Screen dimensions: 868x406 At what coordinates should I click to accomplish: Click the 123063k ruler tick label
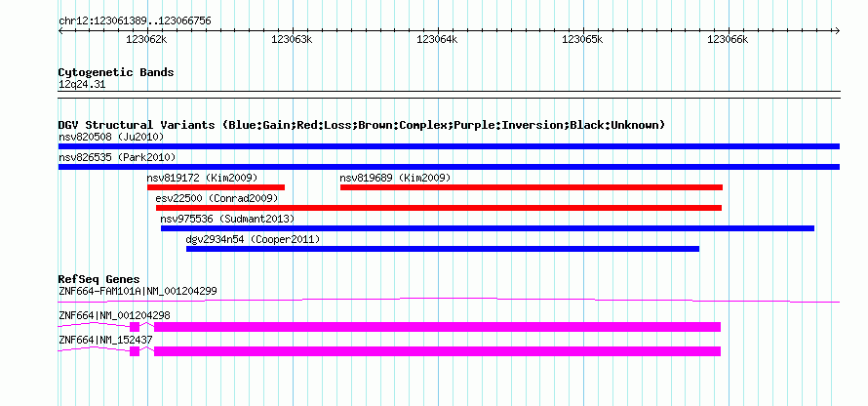(292, 39)
